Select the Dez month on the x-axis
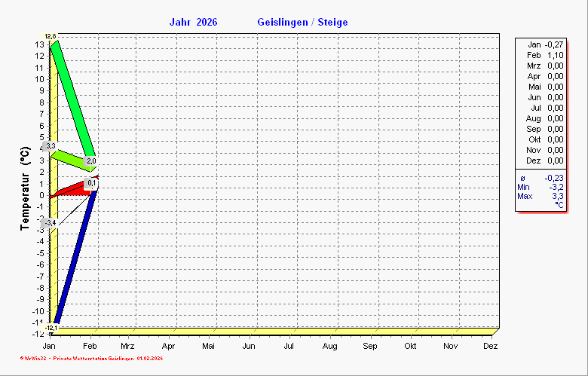588x376 pixels. 490,346
